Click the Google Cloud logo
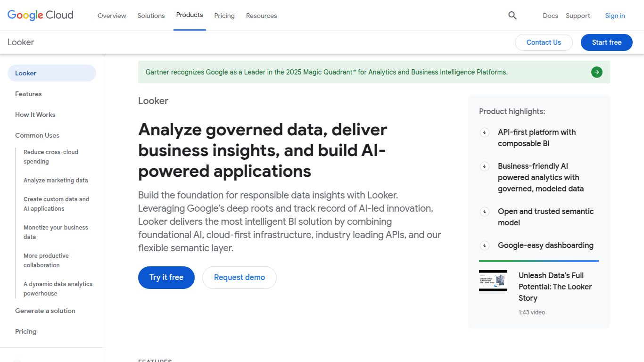This screenshot has width=644, height=362. click(40, 15)
